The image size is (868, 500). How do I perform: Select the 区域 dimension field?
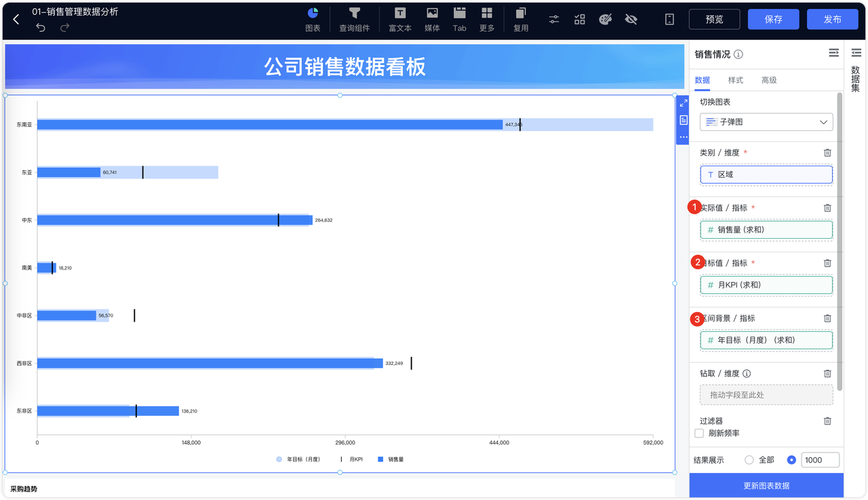coord(766,174)
